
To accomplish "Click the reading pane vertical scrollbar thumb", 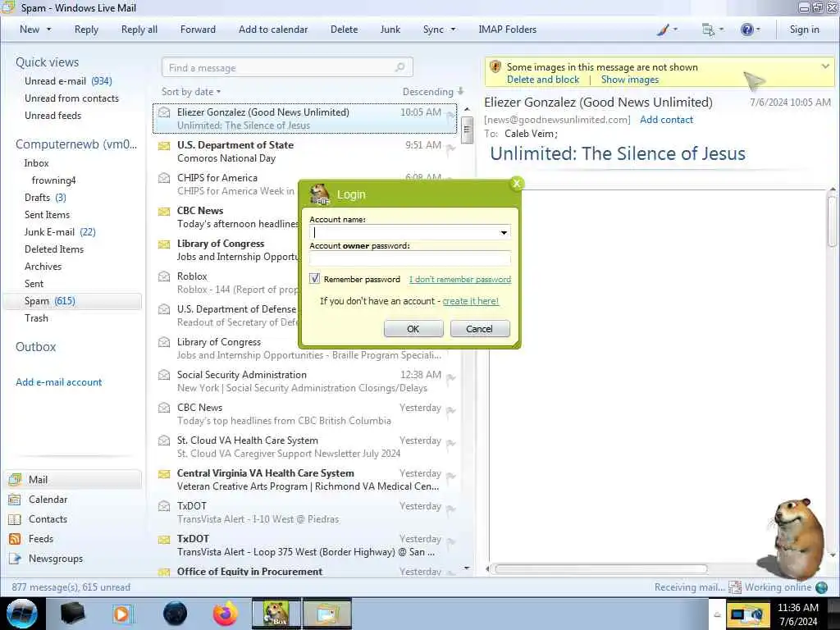I will coord(832,221).
